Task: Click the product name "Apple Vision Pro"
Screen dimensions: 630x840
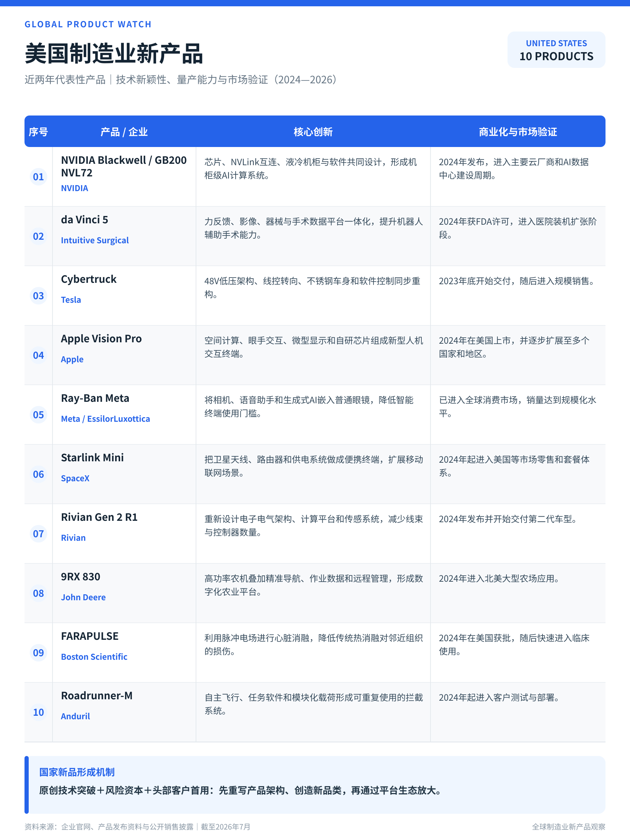Action: 101,338
